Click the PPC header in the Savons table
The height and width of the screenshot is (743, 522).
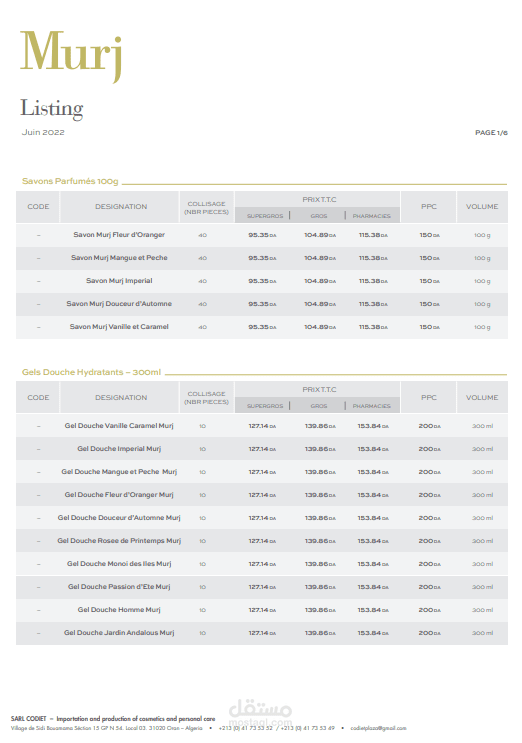[429, 207]
